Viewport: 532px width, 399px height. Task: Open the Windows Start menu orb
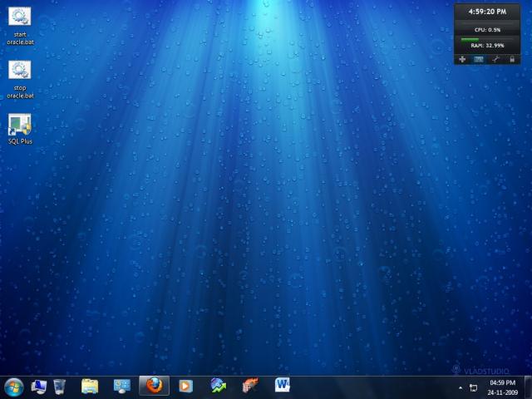point(13,387)
